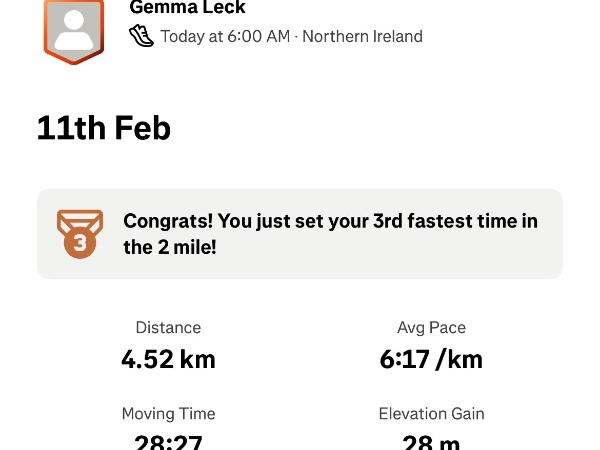Open the Congrats 3rd fastest time banner

coord(300,234)
